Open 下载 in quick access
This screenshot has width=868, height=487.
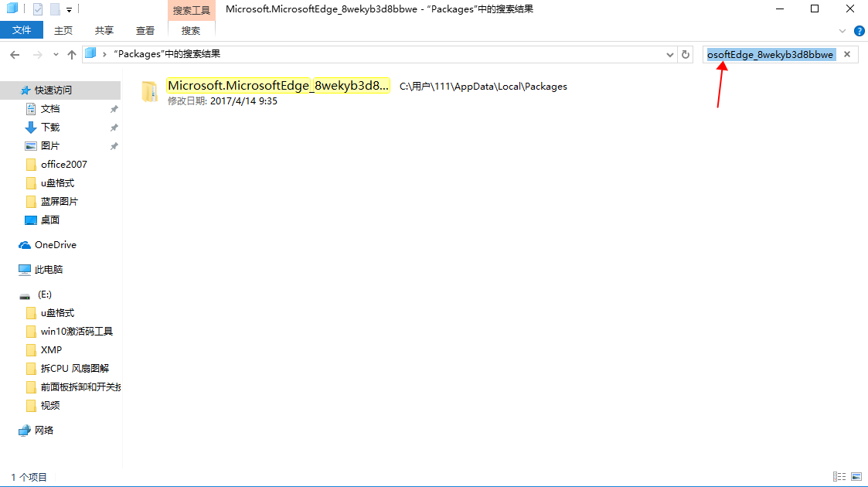[50, 128]
